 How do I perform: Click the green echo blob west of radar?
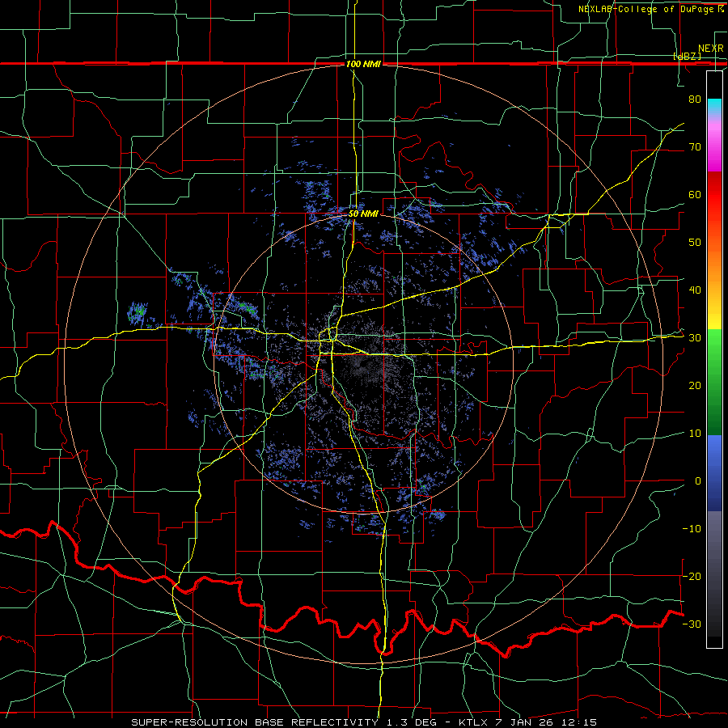coord(138,312)
